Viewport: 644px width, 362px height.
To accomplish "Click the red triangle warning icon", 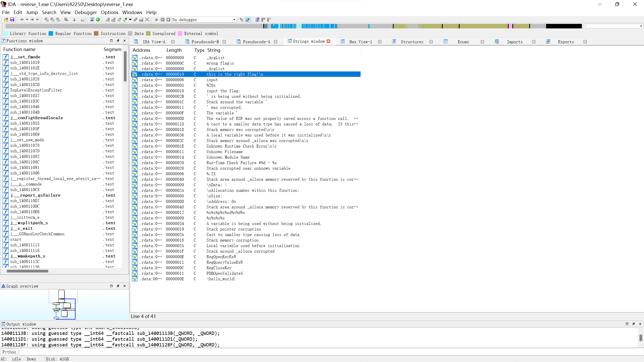I will 92,20.
